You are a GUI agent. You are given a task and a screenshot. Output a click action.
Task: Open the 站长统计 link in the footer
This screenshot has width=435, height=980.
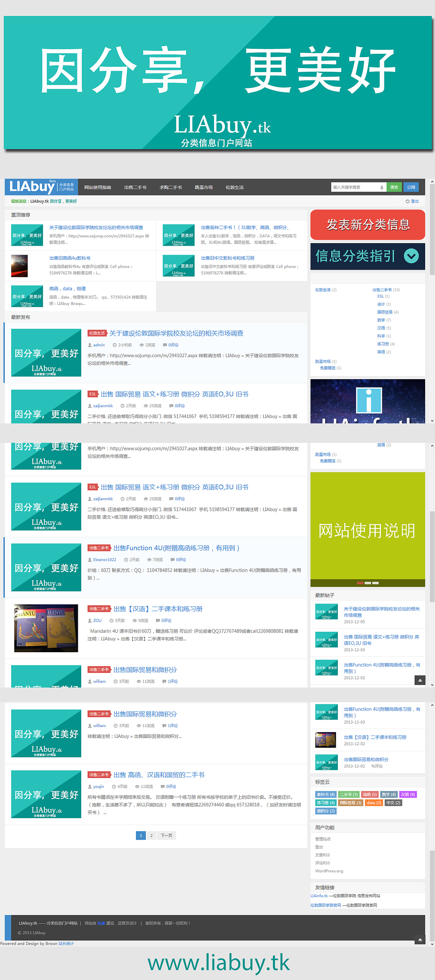tap(66, 944)
